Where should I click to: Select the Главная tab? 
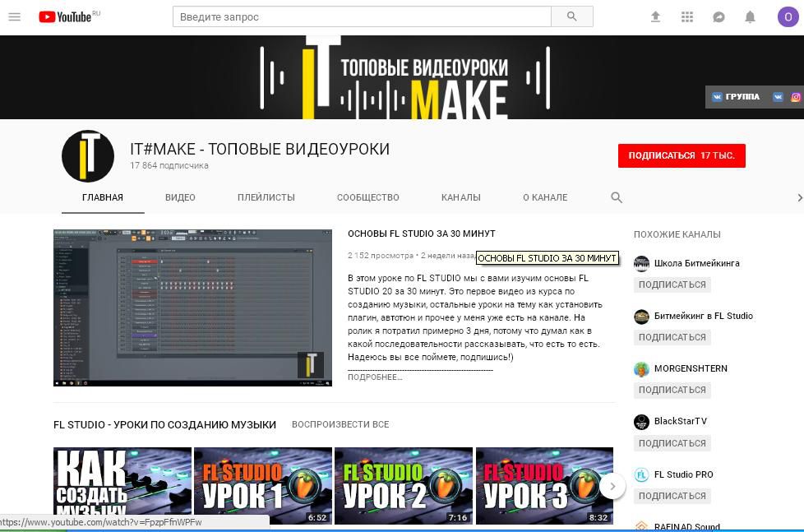coord(103,197)
